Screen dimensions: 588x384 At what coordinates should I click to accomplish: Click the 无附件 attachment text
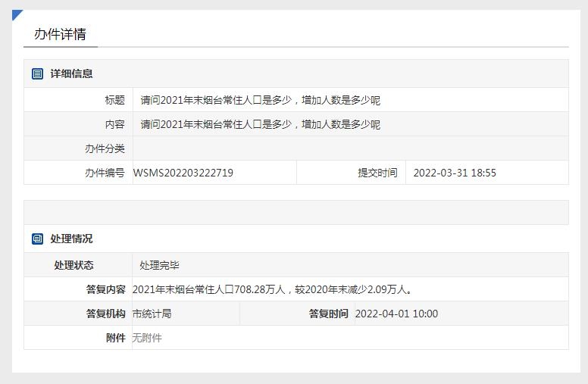click(147, 338)
